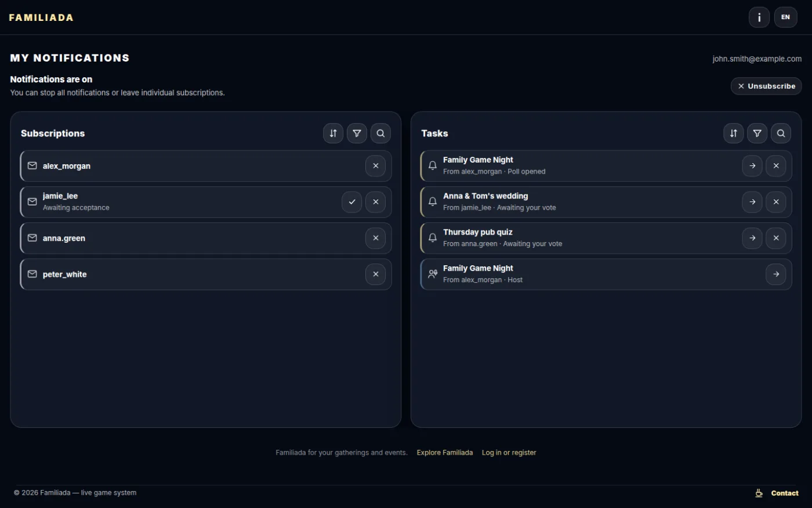Click the Unsubscribe button
Screen dimensions: 812x508
[766, 86]
